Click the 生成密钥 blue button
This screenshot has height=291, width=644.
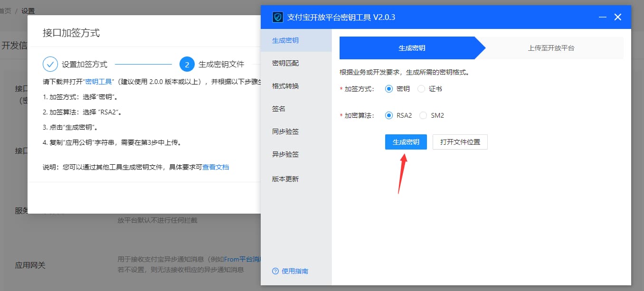pos(406,141)
